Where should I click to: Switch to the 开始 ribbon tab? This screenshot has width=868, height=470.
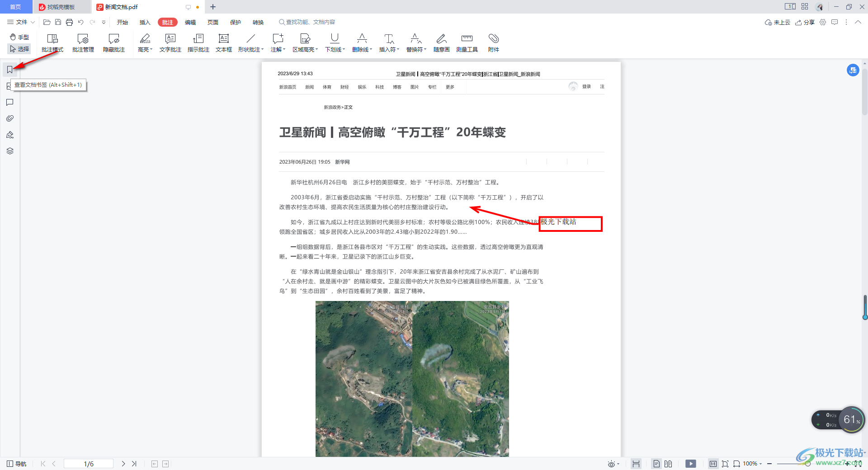pos(123,22)
